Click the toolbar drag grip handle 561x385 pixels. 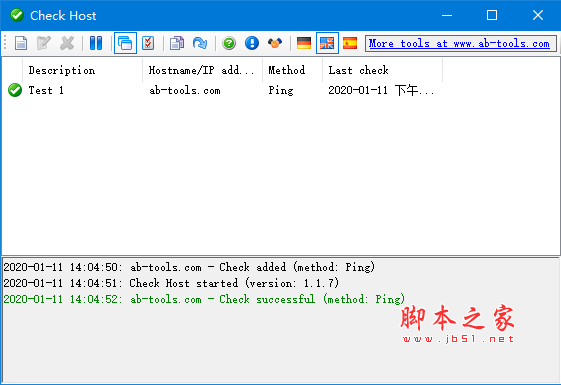tap(5, 43)
